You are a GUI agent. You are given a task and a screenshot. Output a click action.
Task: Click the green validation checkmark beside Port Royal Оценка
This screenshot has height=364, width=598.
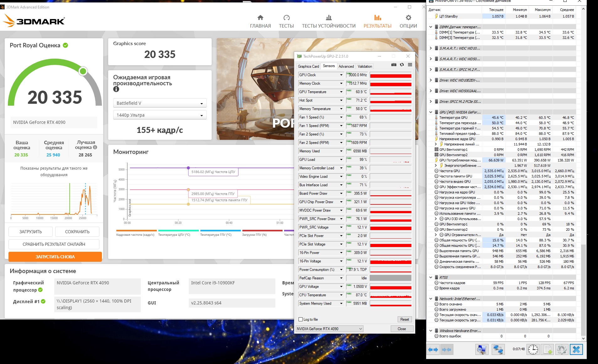point(65,45)
